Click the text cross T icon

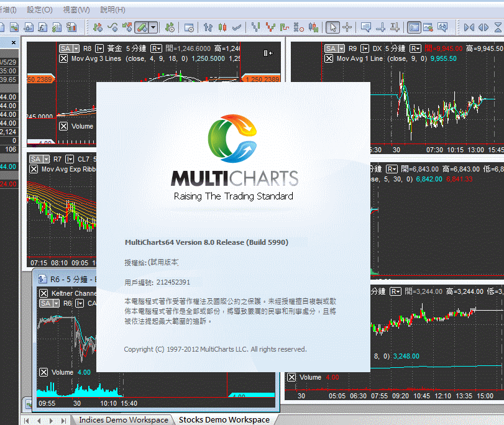[x=395, y=27]
